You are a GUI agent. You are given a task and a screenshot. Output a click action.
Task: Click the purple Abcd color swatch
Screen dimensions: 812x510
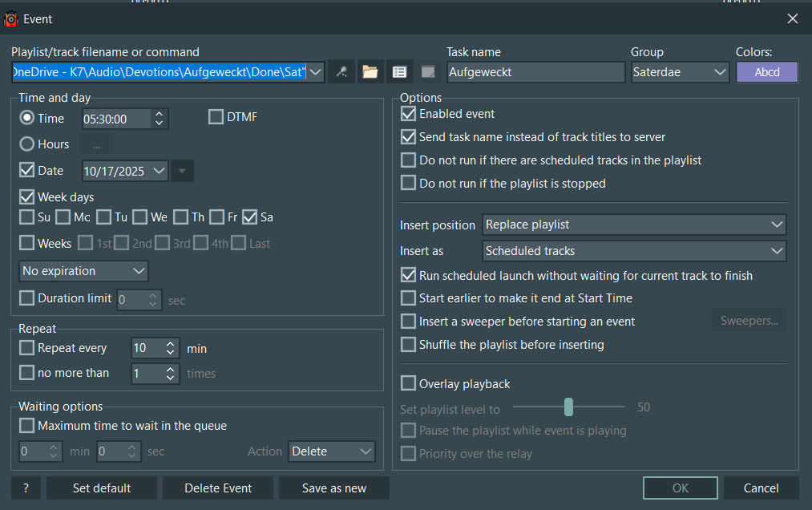pyautogui.click(x=767, y=72)
